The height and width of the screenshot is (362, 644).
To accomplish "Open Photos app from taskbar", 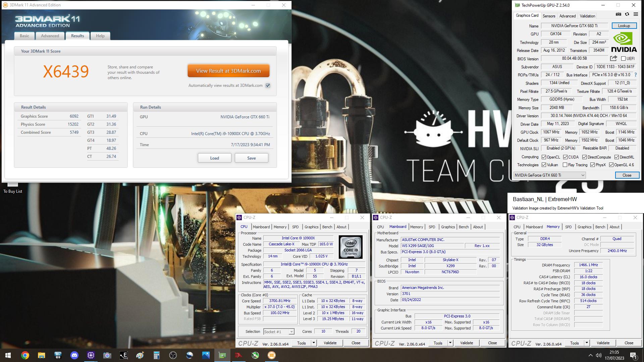I will click(206, 355).
